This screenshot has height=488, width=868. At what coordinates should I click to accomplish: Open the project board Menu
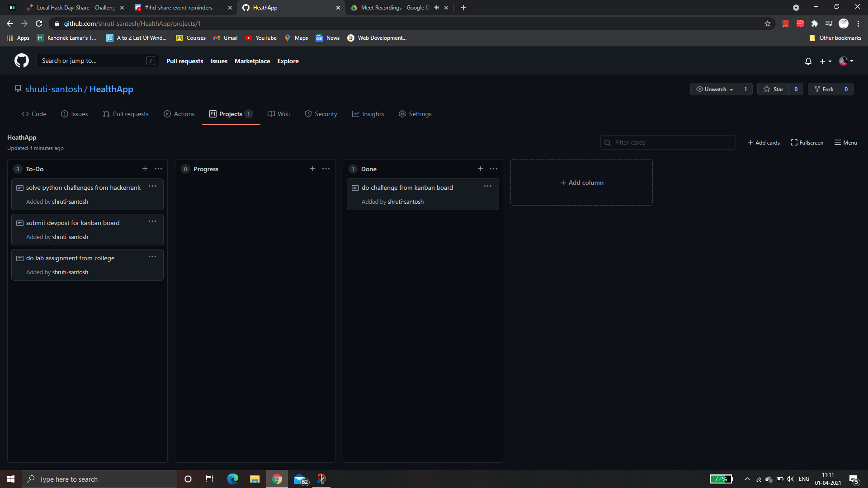[x=845, y=142]
